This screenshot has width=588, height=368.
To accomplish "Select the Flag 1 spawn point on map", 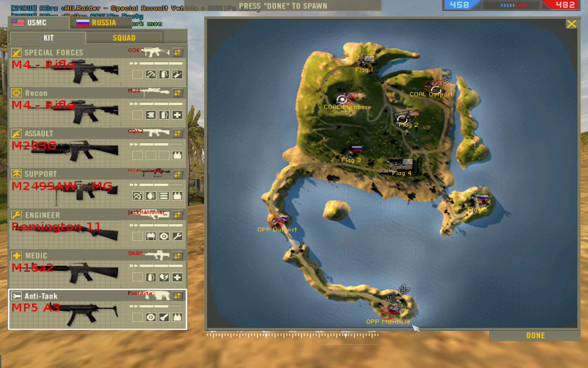I will coord(369,59).
